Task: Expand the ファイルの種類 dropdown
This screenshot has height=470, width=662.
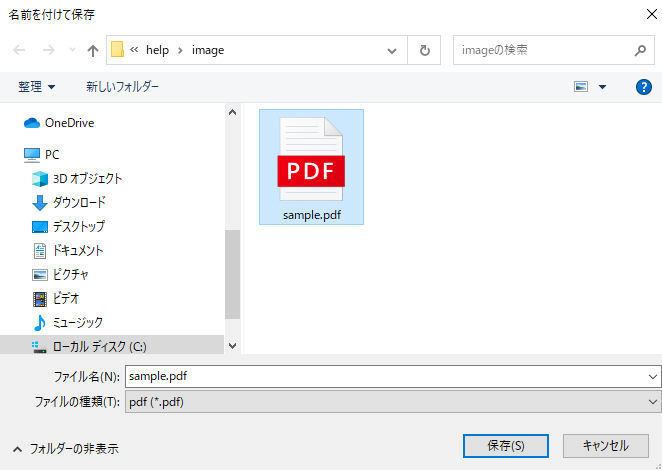Action: 653,402
